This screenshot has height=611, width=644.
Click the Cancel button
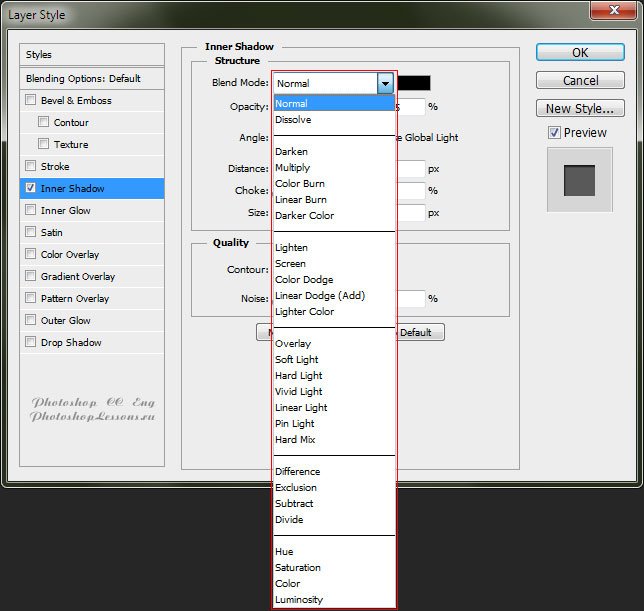tap(580, 80)
